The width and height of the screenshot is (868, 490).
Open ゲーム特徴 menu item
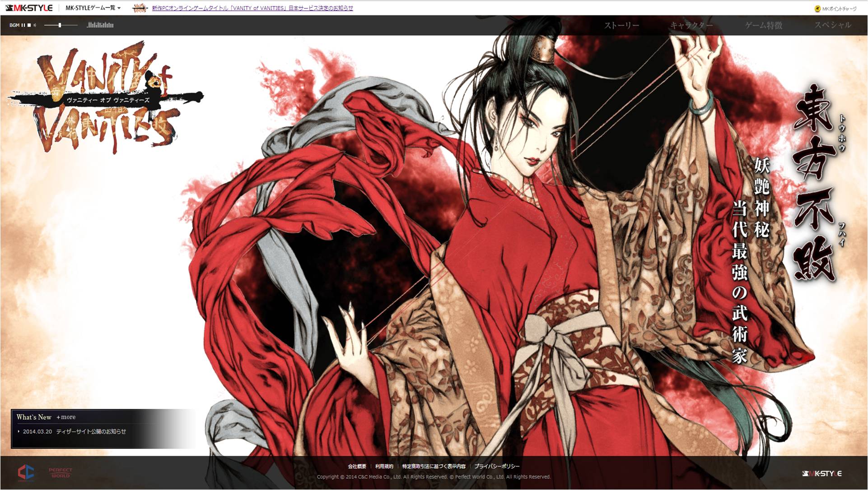pyautogui.click(x=763, y=26)
